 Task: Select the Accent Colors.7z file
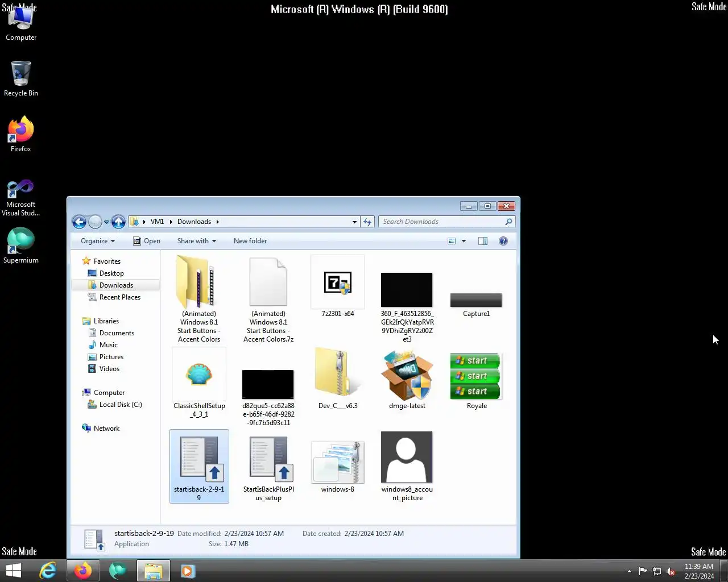coord(268,299)
